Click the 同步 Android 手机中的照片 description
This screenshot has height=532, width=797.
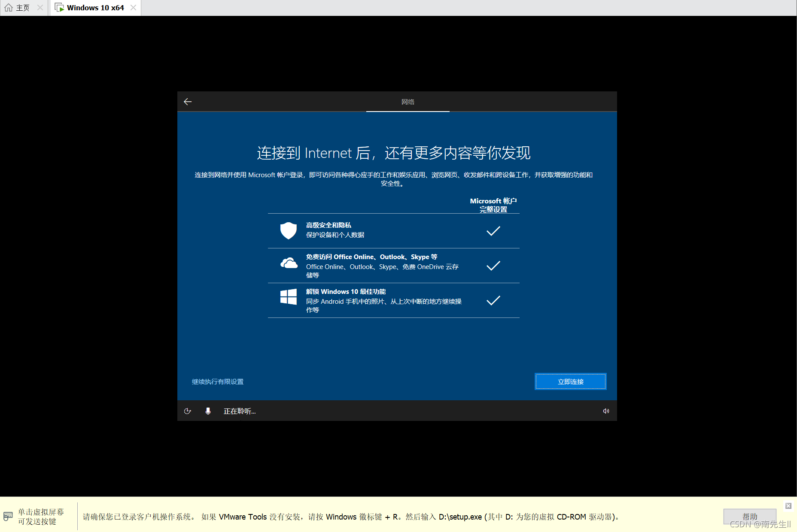384,305
